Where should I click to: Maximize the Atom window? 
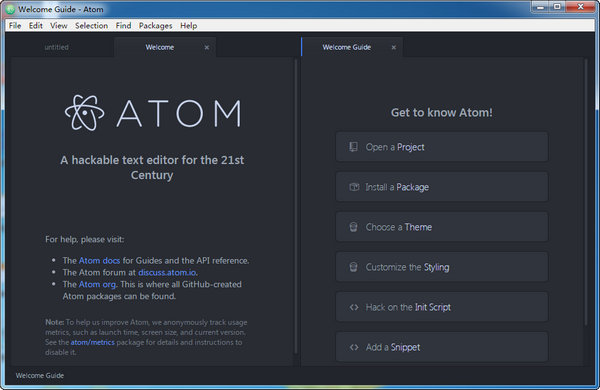point(558,7)
